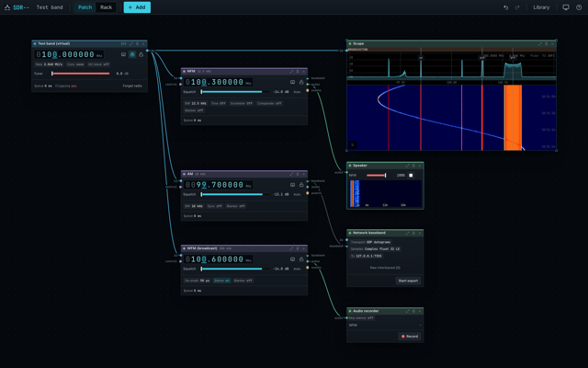The width and height of the screenshot is (588, 368).
Task: Open the Transport UDP datagrams selector
Action: point(371,242)
